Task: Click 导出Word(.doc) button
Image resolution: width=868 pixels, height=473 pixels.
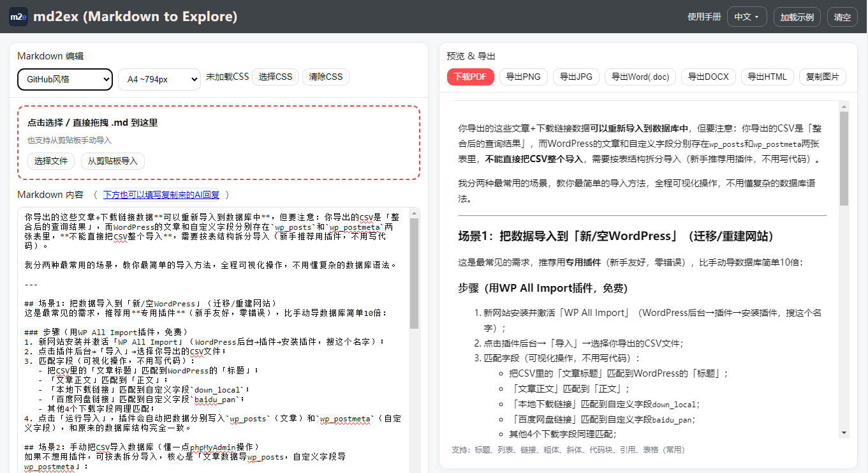Action: (640, 77)
